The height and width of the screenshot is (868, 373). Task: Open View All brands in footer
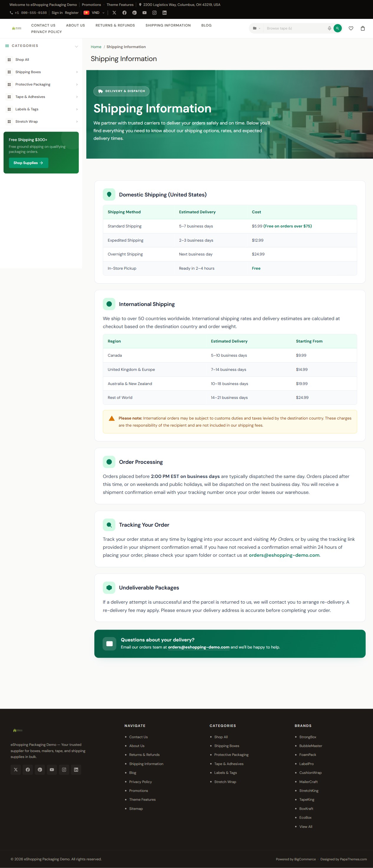(x=306, y=827)
